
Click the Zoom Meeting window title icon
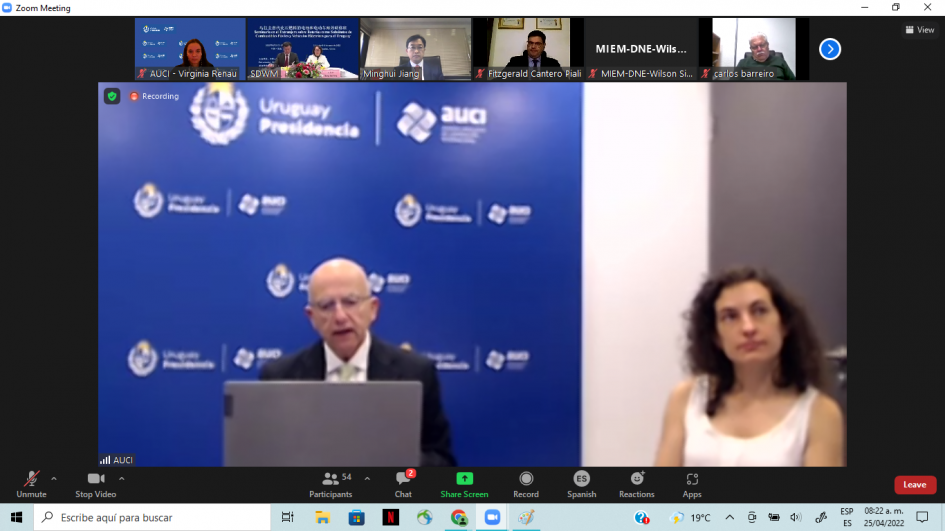pos(7,8)
